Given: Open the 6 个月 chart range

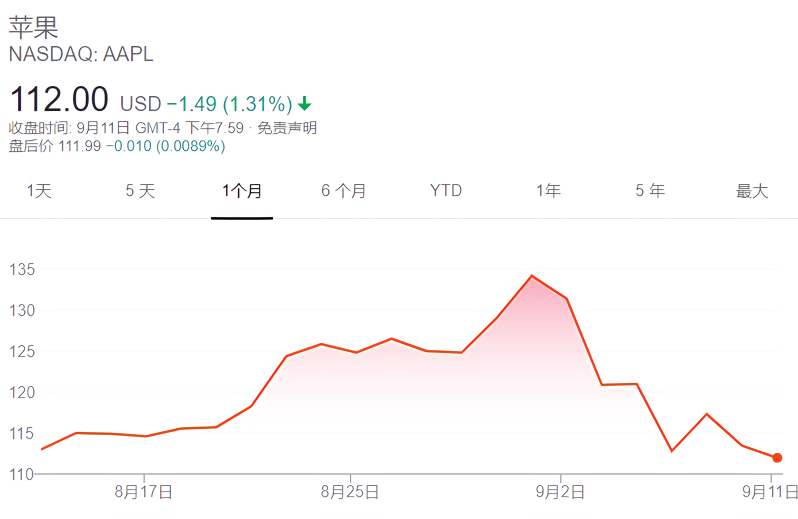Looking at the screenshot, I should (344, 191).
